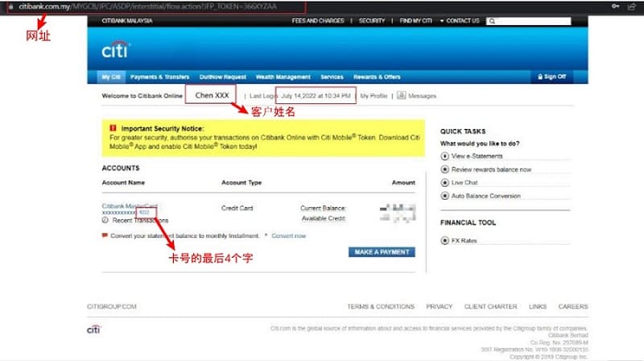Open the Contact Us dropdown
644x361 pixels.
pyautogui.click(x=460, y=21)
